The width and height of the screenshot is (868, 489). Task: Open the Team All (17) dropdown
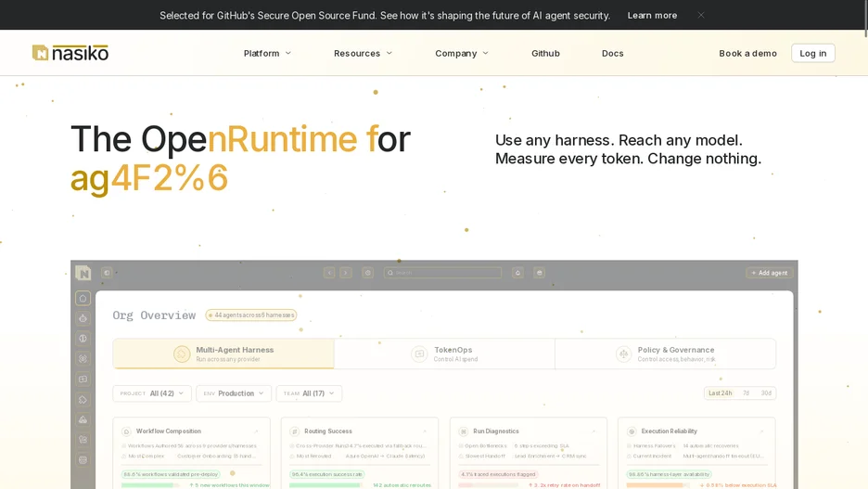pos(309,393)
